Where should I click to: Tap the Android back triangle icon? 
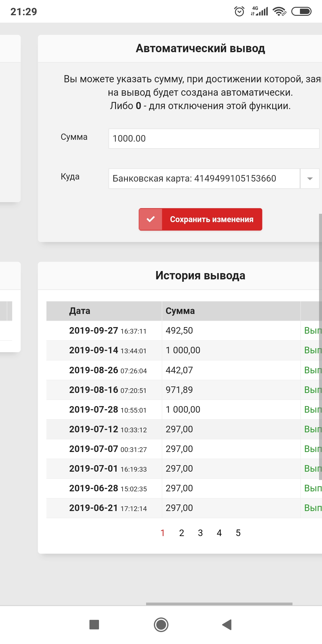point(227,625)
